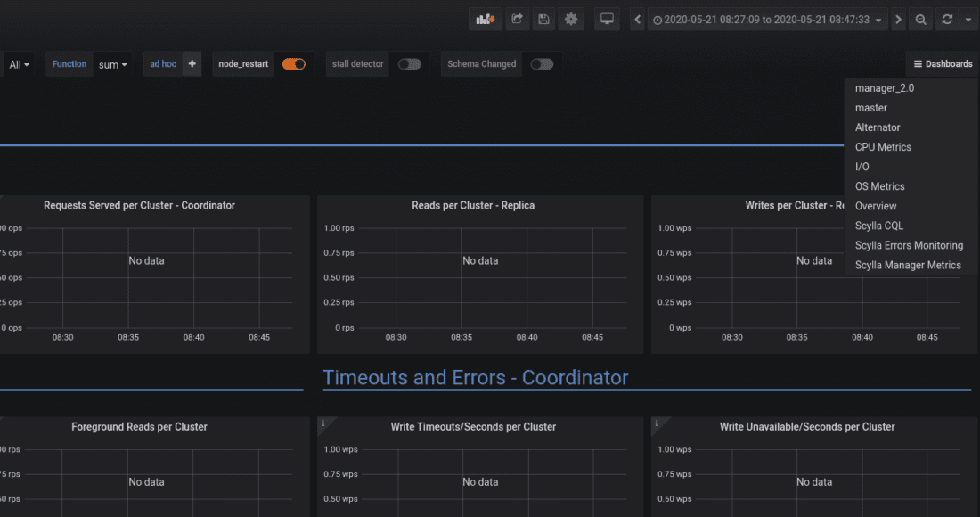Open the Dashboards menu button
This screenshot has width=980, height=517.
(941, 63)
